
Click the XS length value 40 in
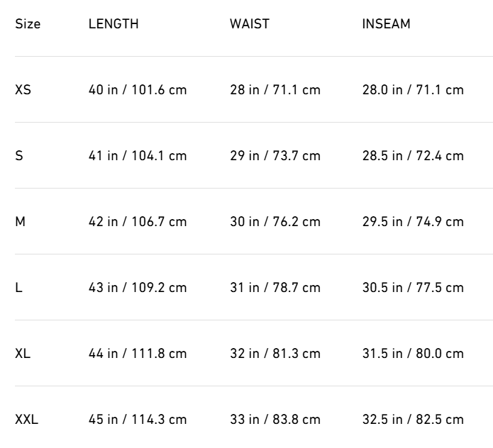138,90
